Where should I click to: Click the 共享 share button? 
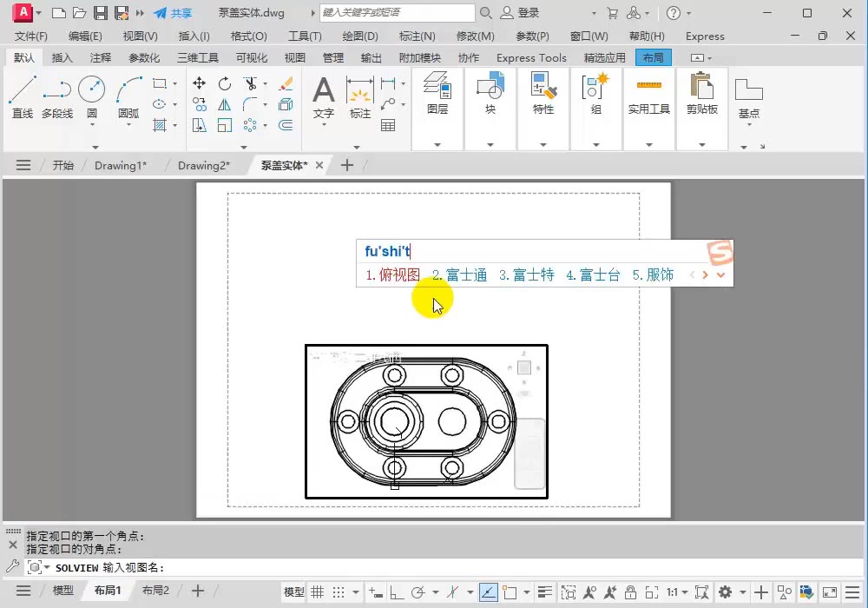point(174,13)
